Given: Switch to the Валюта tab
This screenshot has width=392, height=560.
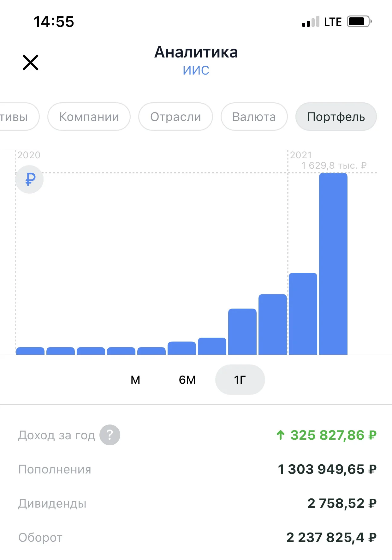Looking at the screenshot, I should tap(254, 117).
